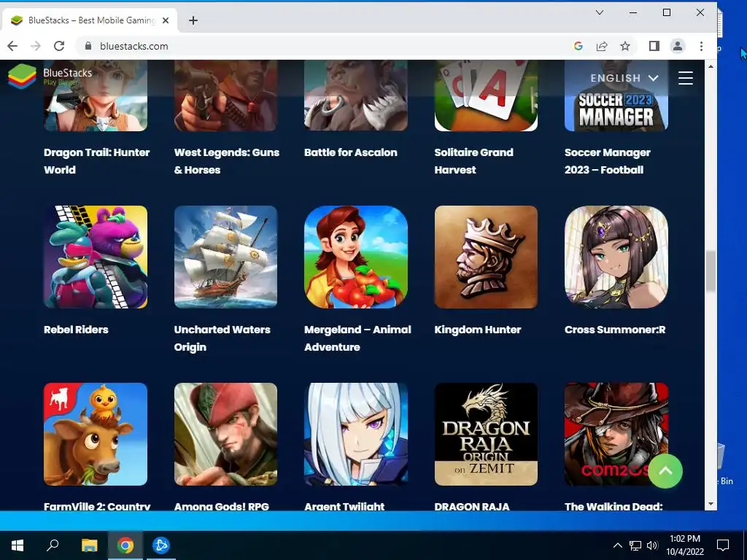Click the 'Dragon Trail: Hunter World' title link
The width and height of the screenshot is (747, 560).
[97, 161]
